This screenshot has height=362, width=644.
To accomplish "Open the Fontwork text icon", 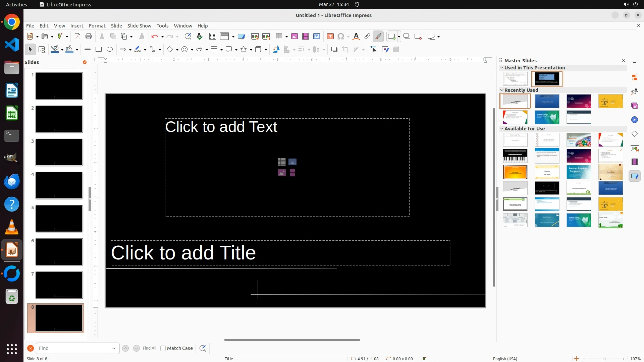I will point(356,37).
